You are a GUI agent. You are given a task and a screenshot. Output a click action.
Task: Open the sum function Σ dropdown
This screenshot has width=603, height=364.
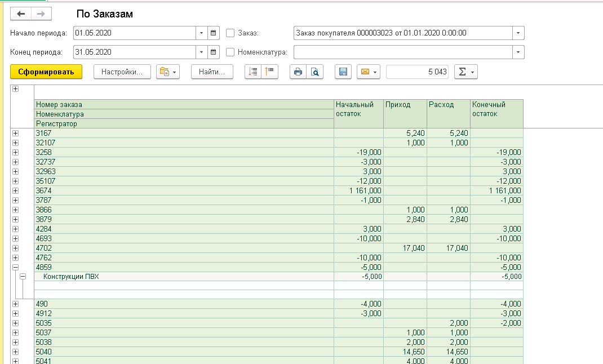pos(466,72)
